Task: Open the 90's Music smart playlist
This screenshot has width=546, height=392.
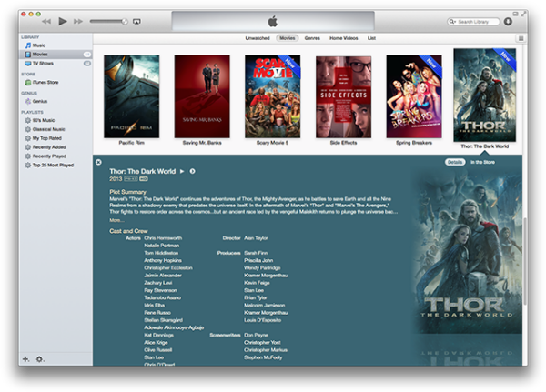Action: tap(43, 120)
